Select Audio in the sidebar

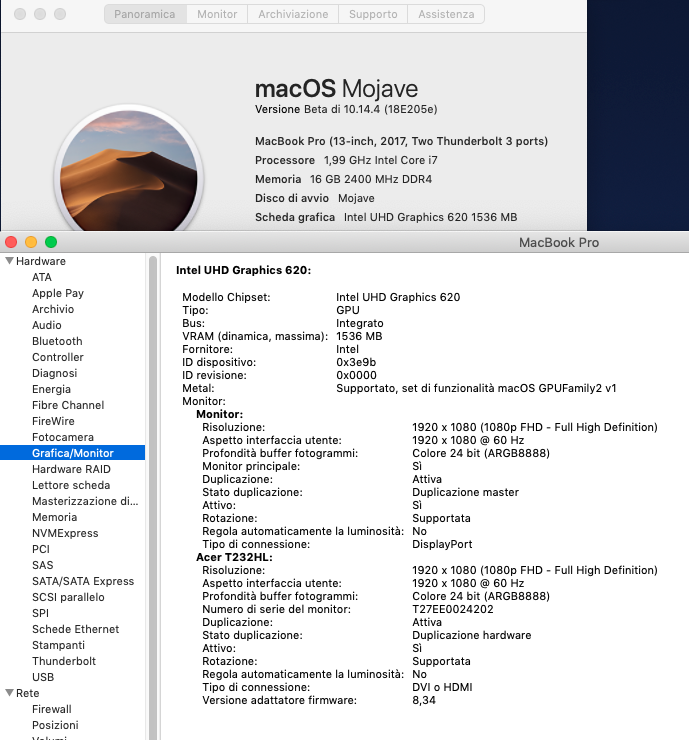47,325
